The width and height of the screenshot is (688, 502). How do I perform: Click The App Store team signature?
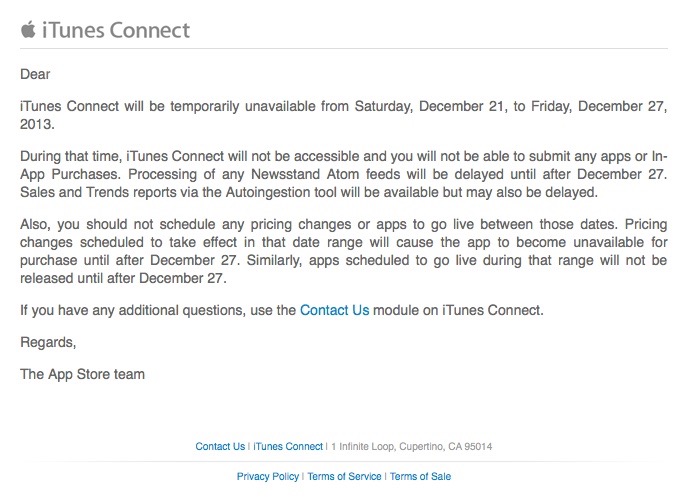[82, 374]
